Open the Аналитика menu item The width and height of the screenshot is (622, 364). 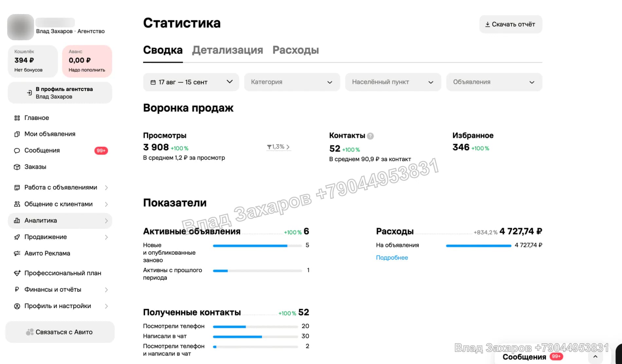[x=60, y=221]
